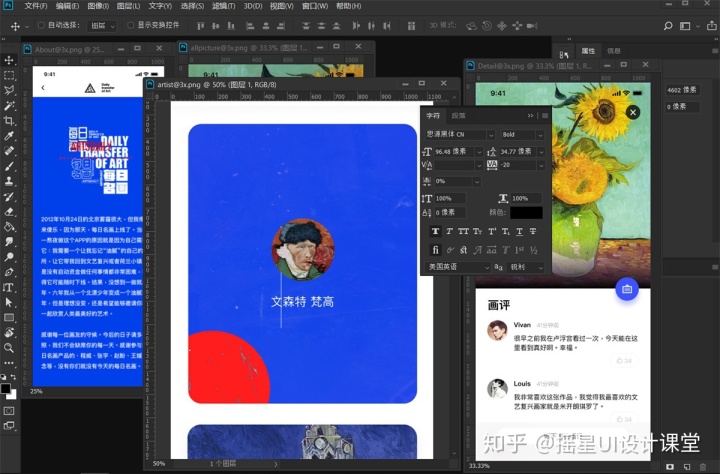
Task: Select the Crop tool
Action: tap(9, 121)
